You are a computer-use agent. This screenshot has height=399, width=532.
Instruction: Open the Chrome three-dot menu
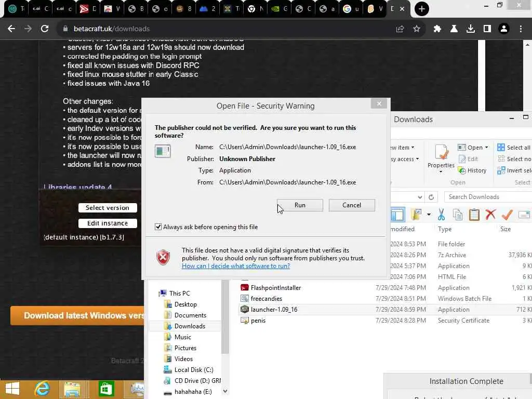pyautogui.click(x=521, y=29)
